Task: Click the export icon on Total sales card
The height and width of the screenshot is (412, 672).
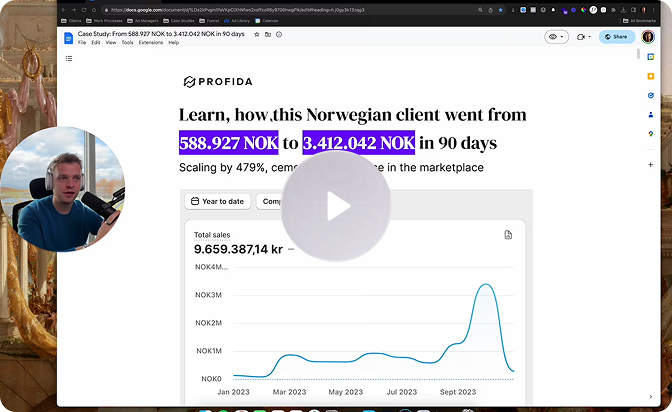Action: (x=508, y=235)
